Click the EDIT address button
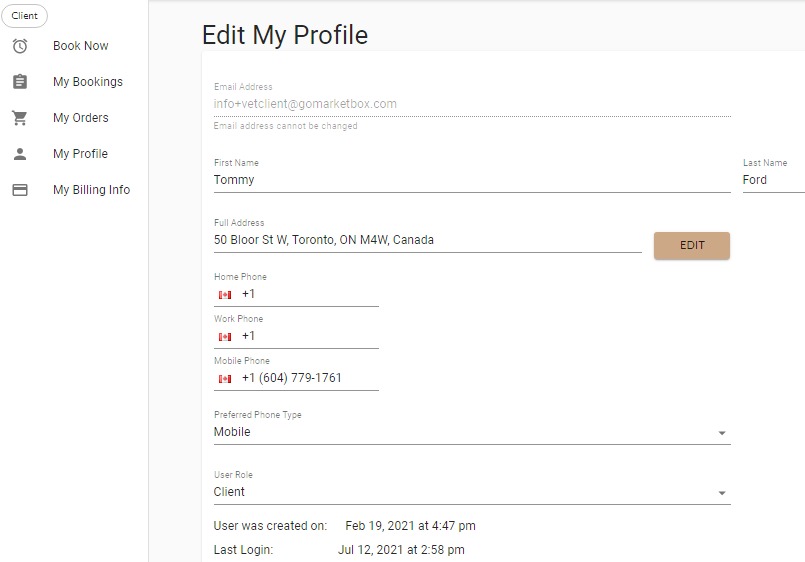Screen dimensions: 805x562 coord(692,245)
